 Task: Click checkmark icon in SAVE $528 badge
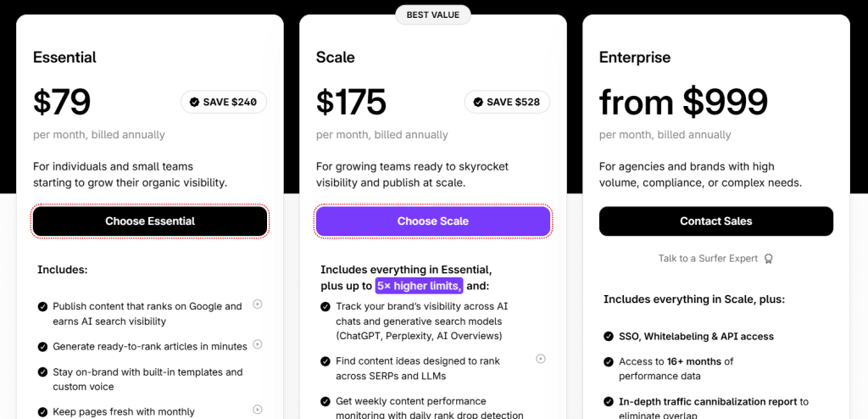(x=478, y=103)
